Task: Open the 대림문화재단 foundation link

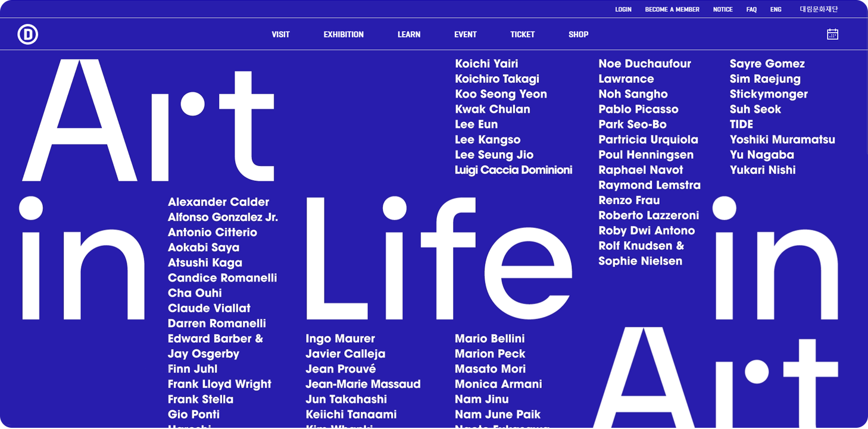Action: (819, 10)
